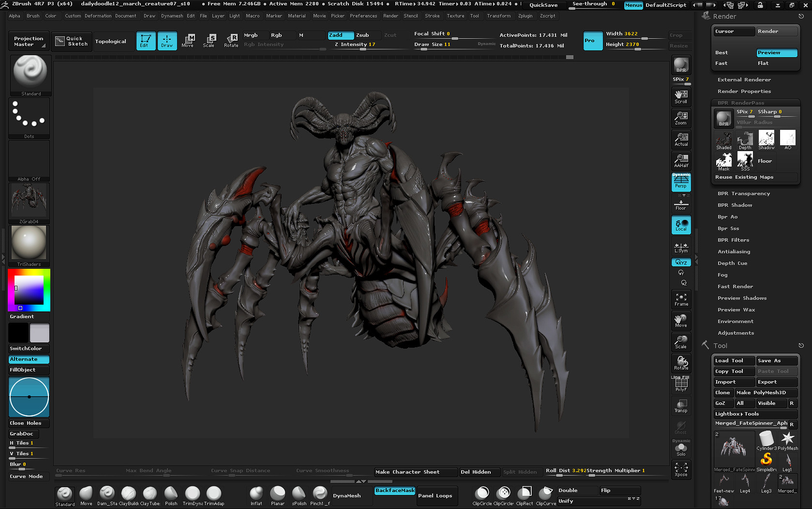812x509 pixels.
Task: Toggle Solo mode
Action: point(681,450)
